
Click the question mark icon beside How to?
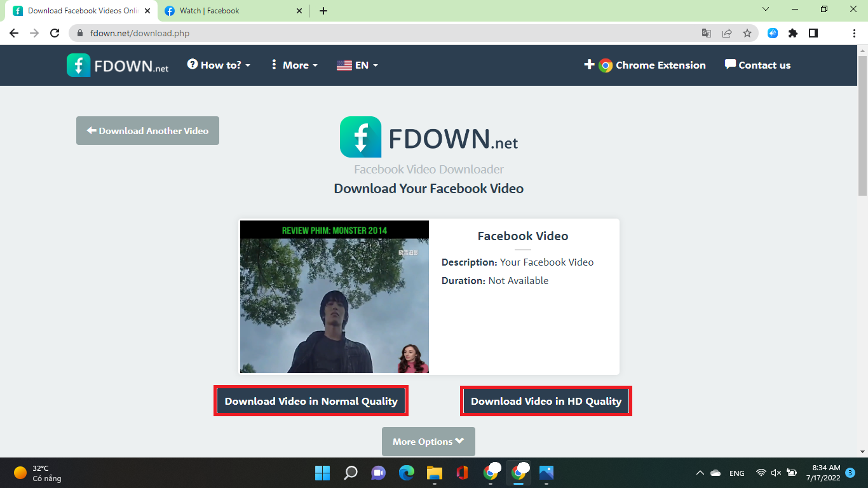pyautogui.click(x=192, y=64)
